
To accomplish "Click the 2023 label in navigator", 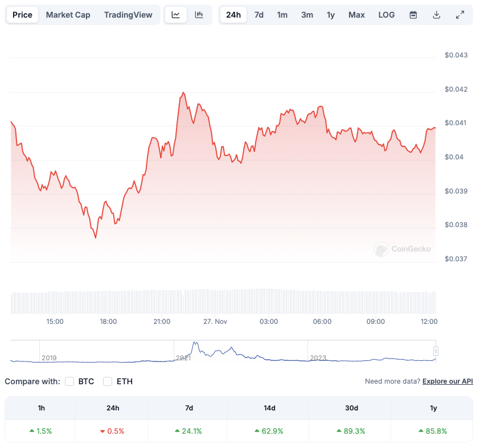I will click(318, 357).
